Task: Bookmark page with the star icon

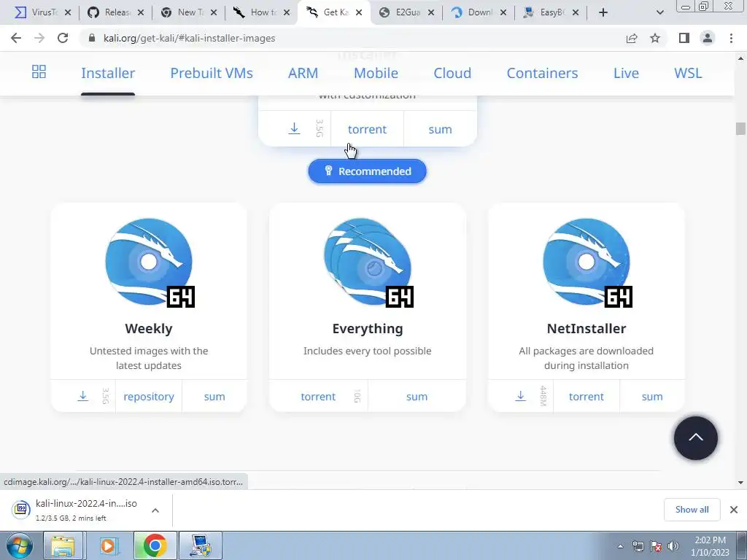Action: coord(655,38)
